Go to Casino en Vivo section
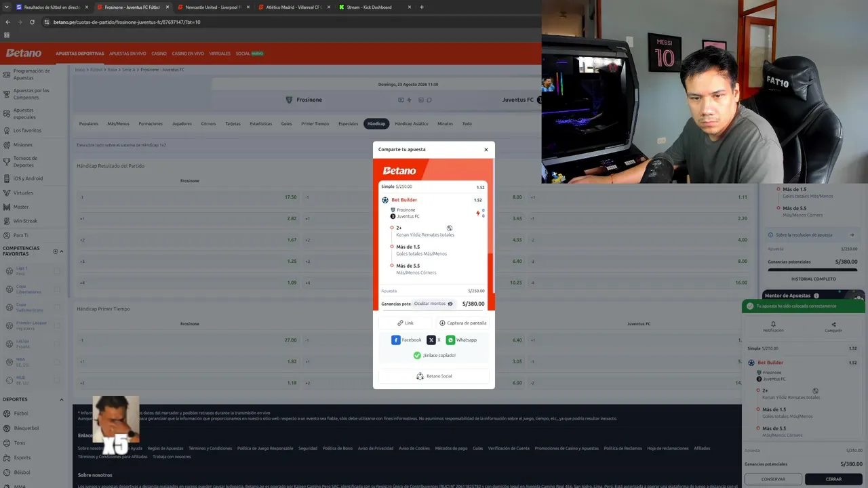Viewport: 868px width, 488px height. (188, 54)
